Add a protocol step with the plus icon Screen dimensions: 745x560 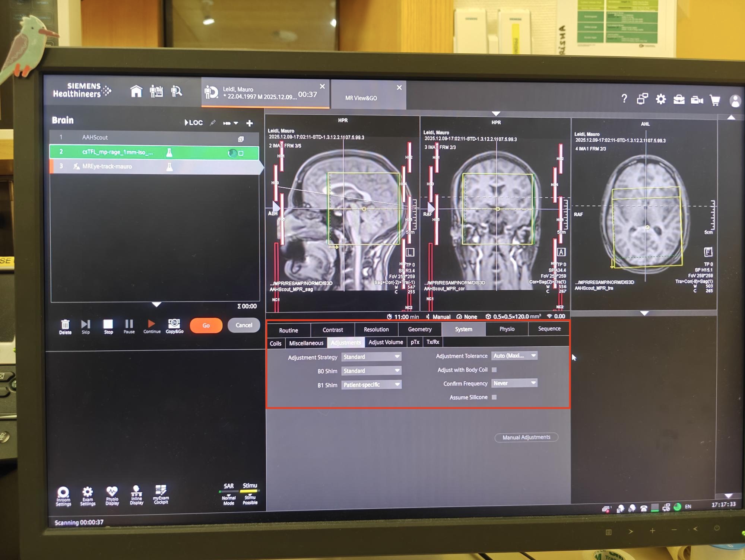coord(250,123)
